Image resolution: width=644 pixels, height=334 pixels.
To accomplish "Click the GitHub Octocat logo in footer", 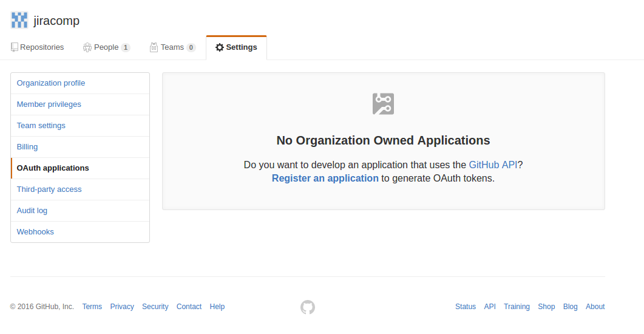I will coord(308,307).
